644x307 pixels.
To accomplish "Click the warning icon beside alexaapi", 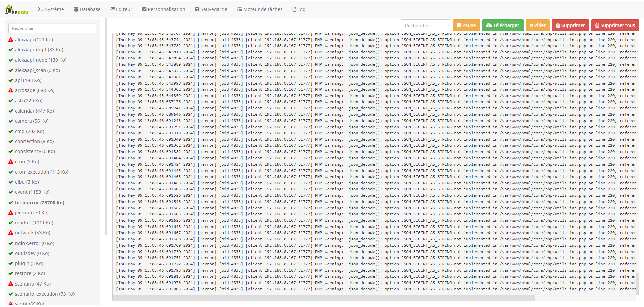I will (x=11, y=40).
